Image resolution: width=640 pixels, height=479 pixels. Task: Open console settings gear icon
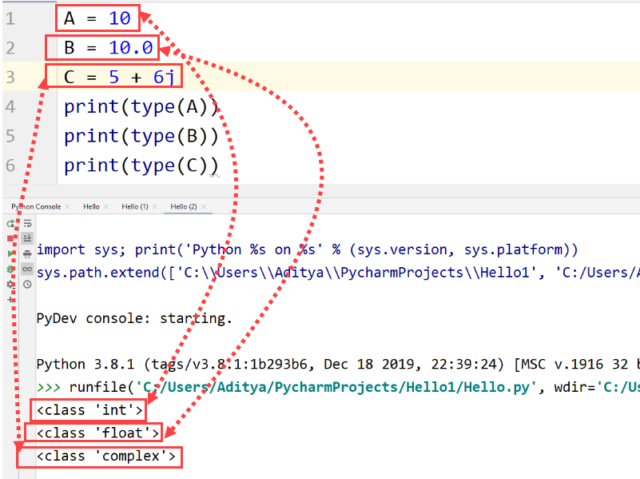(10, 285)
